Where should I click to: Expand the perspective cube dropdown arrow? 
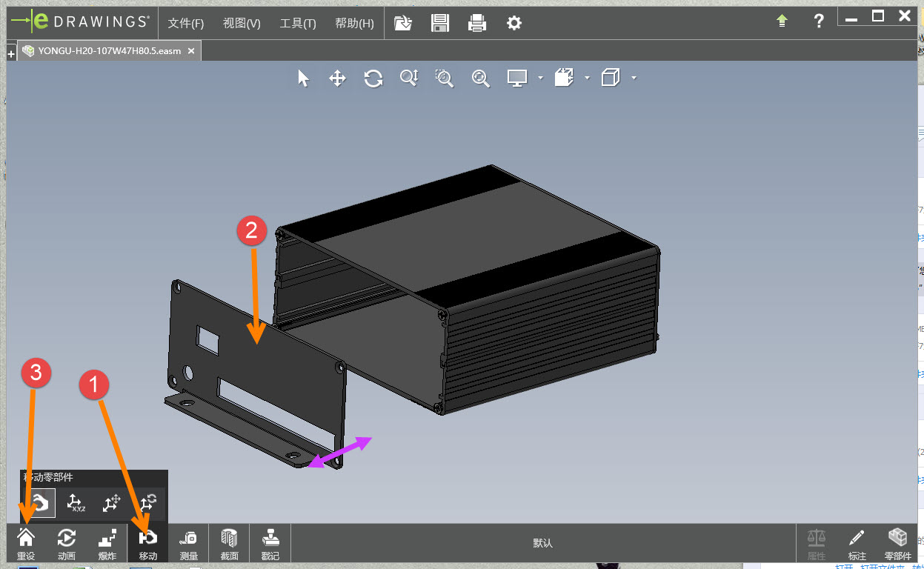[634, 78]
